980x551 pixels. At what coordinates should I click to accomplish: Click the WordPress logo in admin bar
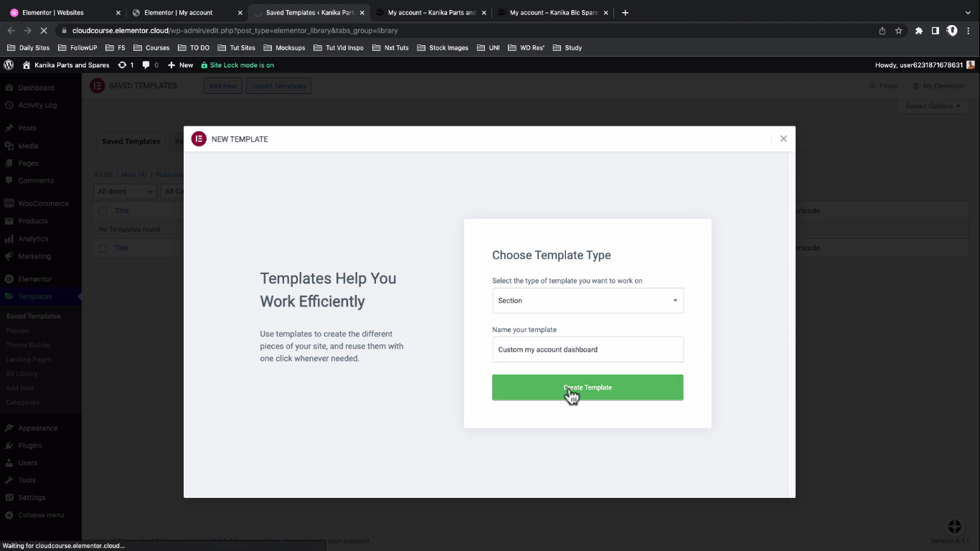[9, 65]
